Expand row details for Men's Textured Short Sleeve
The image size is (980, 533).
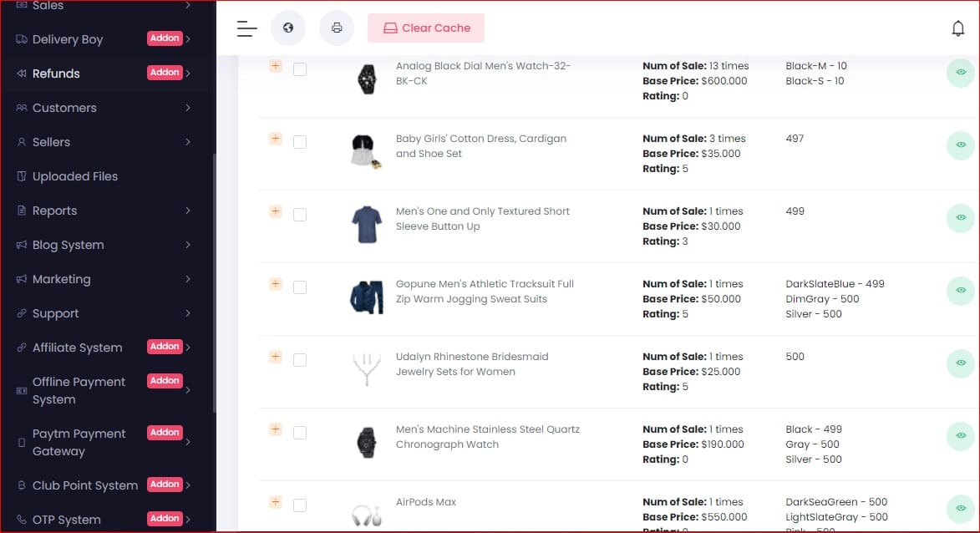coord(276,211)
